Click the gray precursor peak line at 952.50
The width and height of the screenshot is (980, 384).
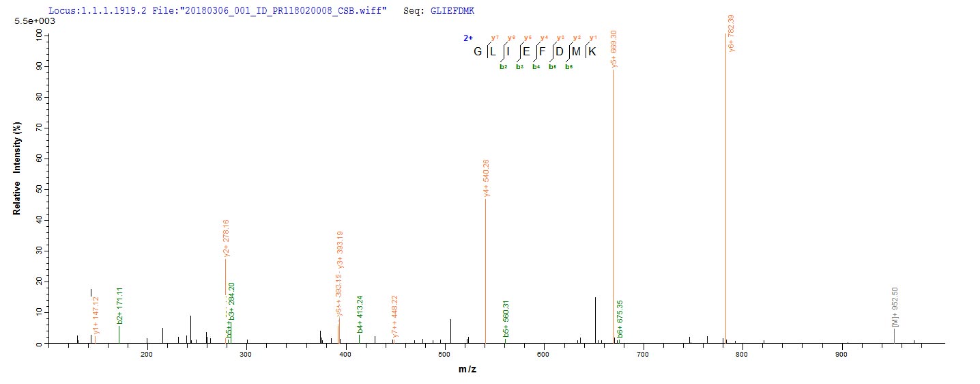click(x=894, y=335)
